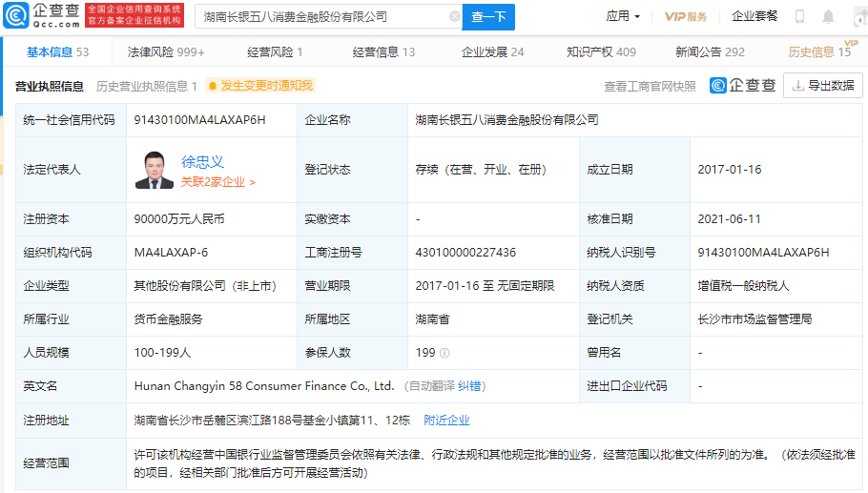Select 其他股份有限公司（非上市） type cell

tap(205, 286)
